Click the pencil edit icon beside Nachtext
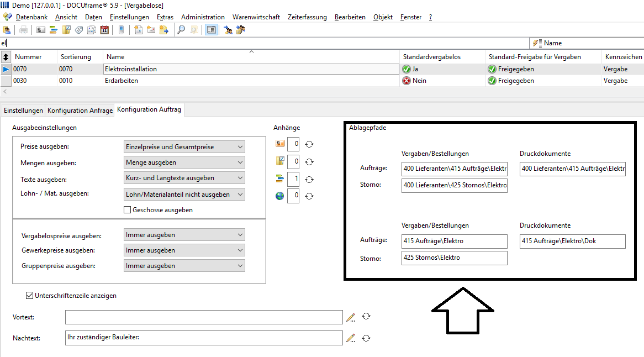644x357 pixels. click(351, 338)
